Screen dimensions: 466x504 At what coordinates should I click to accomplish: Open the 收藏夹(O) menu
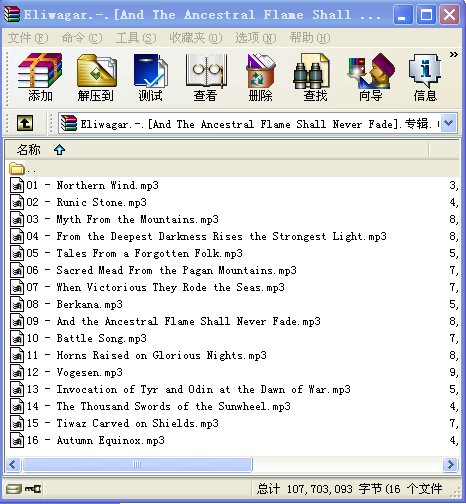tap(196, 38)
